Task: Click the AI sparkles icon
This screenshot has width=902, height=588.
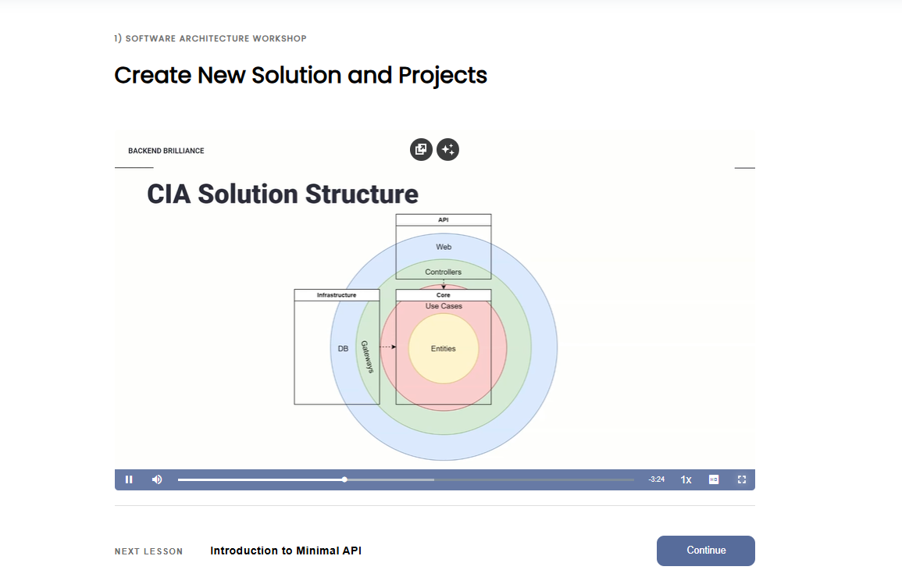Action: [x=447, y=149]
